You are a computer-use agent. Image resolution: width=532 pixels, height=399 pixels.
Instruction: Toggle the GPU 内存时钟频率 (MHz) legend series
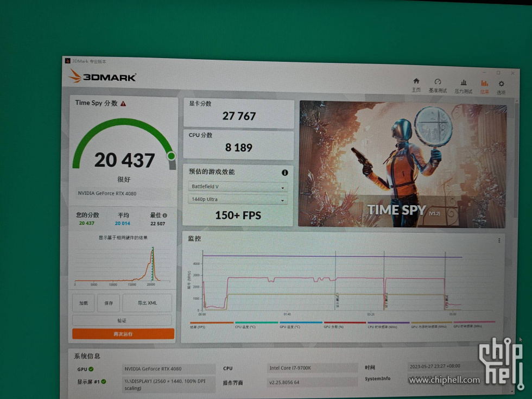(431, 325)
